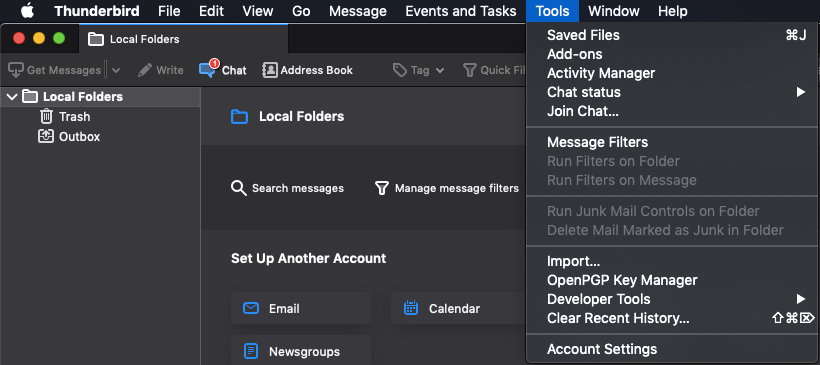Select the Local Folders tab
The height and width of the screenshot is (365, 820).
click(183, 39)
